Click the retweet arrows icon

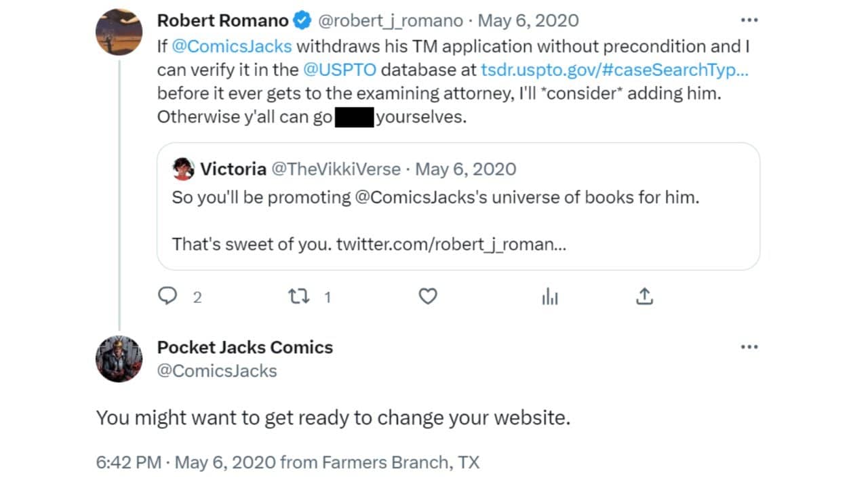coord(298,296)
